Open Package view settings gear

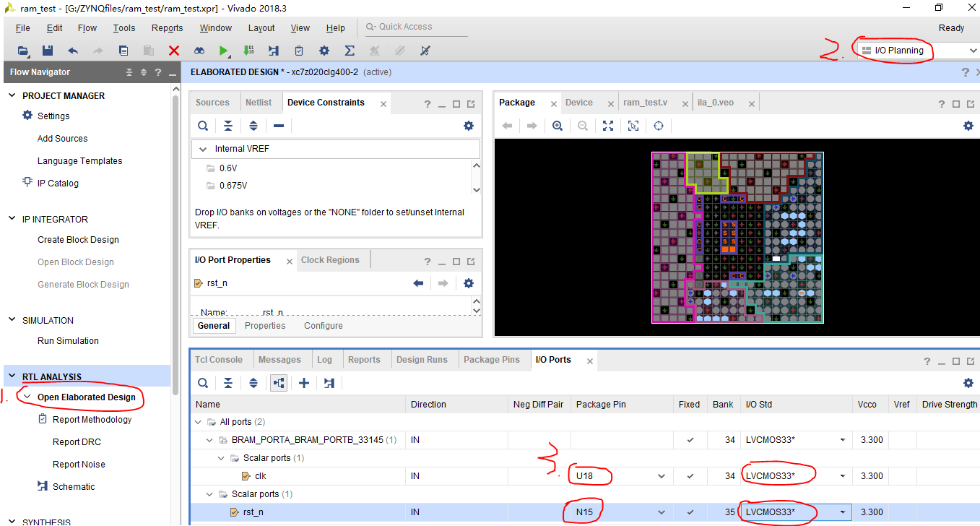[968, 126]
